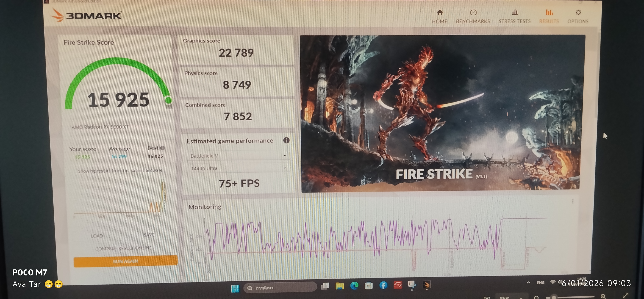Click the SAVE button
The width and height of the screenshot is (644, 299).
(x=149, y=235)
